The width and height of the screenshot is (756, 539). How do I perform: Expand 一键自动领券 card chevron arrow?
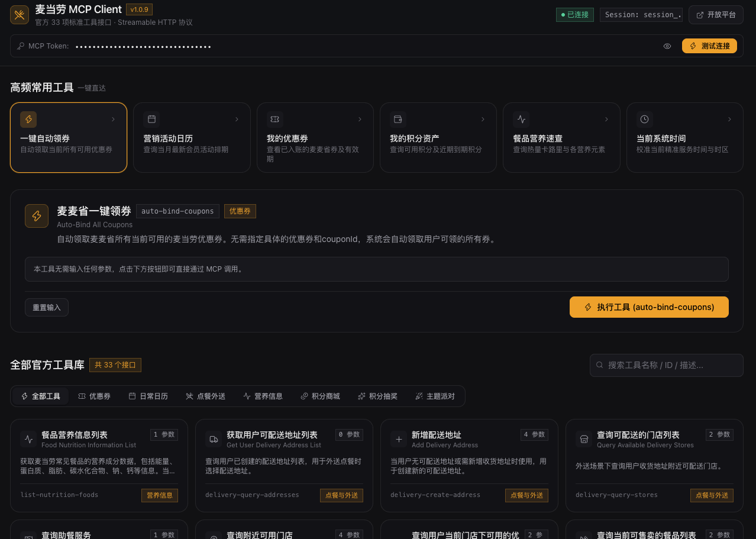113,119
